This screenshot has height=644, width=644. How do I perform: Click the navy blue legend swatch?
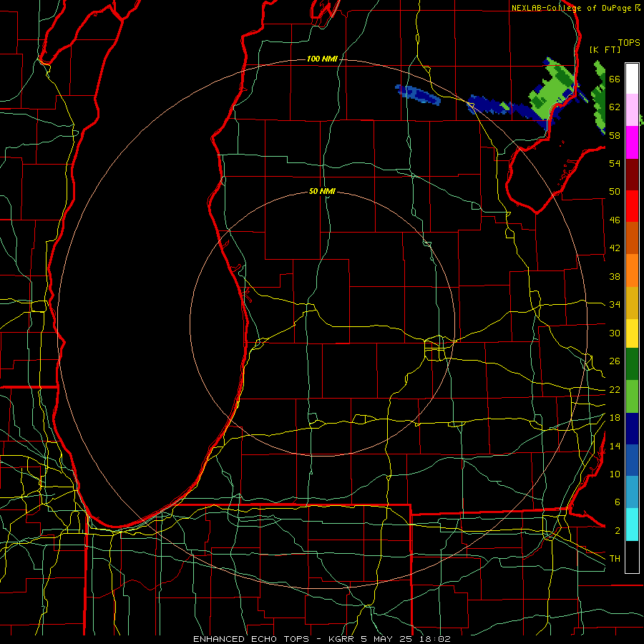click(632, 429)
